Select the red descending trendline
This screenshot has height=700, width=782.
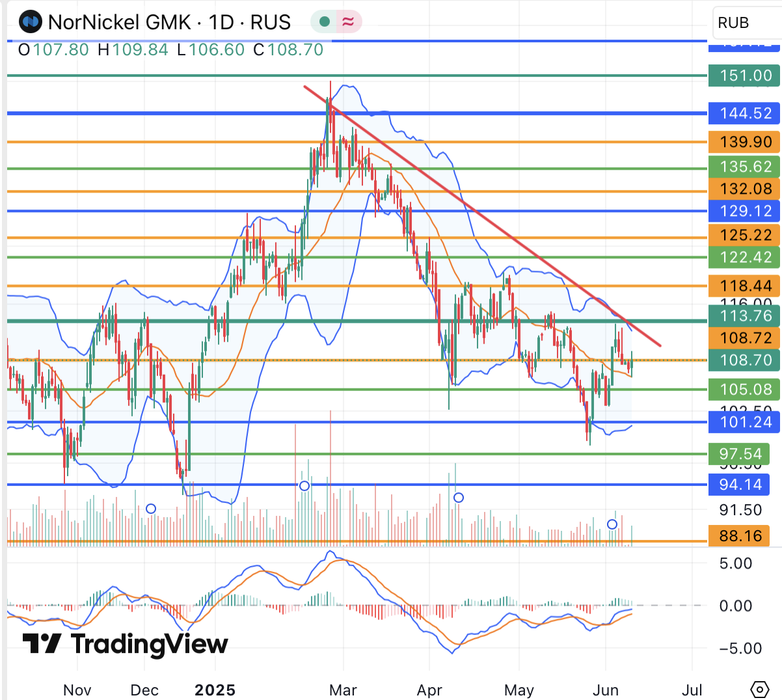pos(482,215)
